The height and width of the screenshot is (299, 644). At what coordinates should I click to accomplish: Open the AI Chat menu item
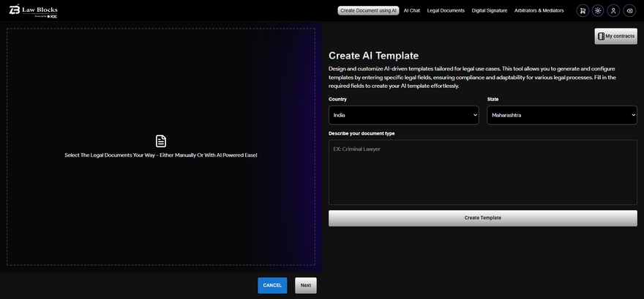tap(412, 11)
